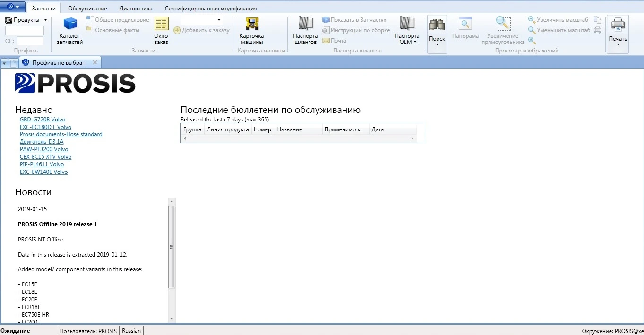Click Пользователь: PROSIS in status bar
644x335 pixels.
pos(88,331)
